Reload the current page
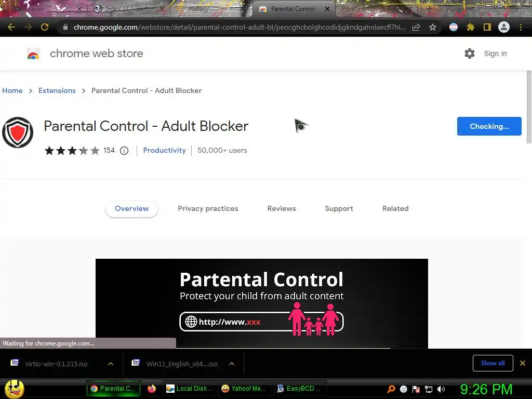The width and height of the screenshot is (532, 399). [x=45, y=27]
